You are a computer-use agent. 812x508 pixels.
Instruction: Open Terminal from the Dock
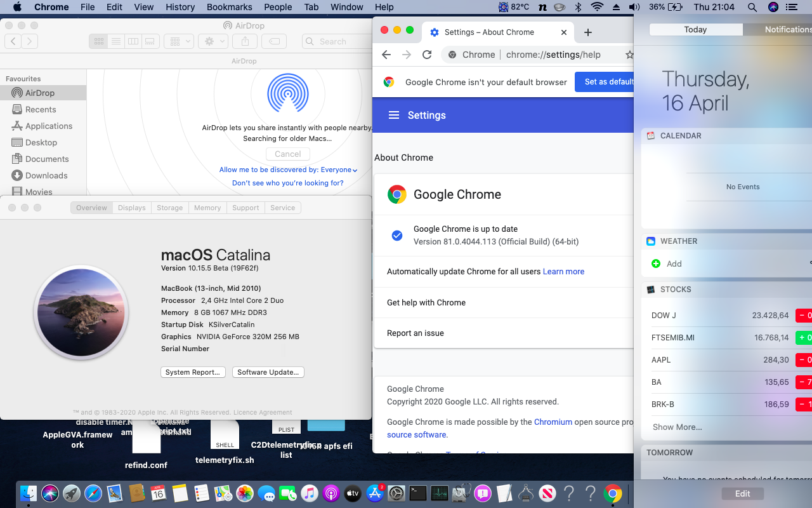point(418,493)
